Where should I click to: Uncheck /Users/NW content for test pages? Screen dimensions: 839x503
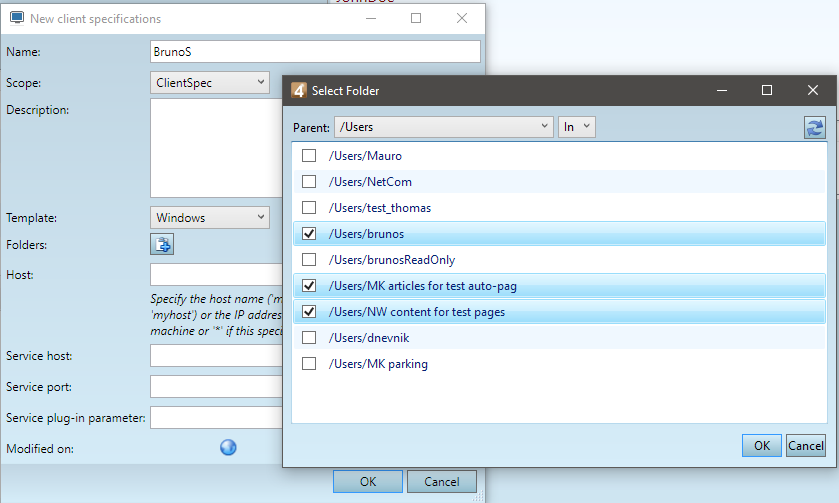(309, 311)
